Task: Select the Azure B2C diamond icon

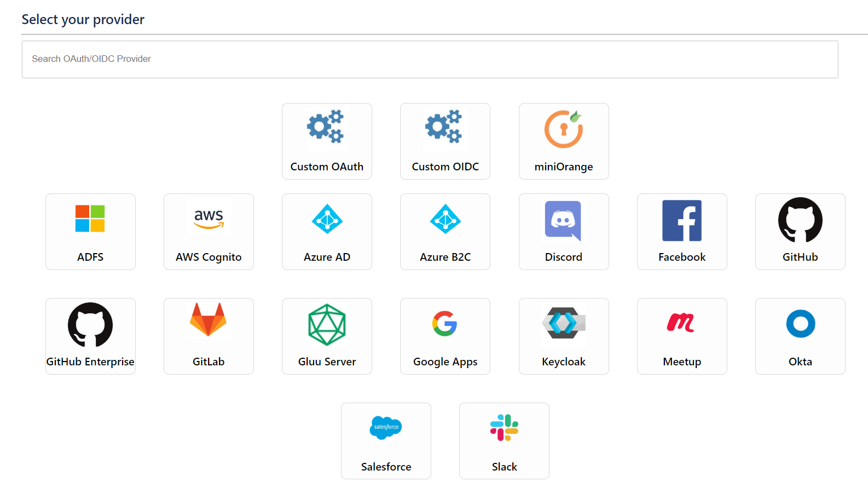Action: click(445, 219)
